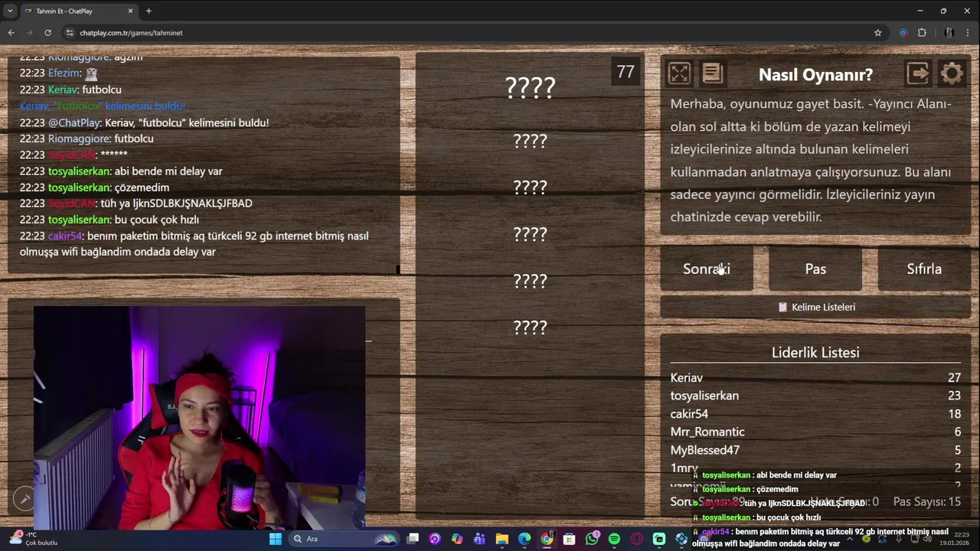
Task: Reset the game with Sıfırla
Action: tap(924, 269)
